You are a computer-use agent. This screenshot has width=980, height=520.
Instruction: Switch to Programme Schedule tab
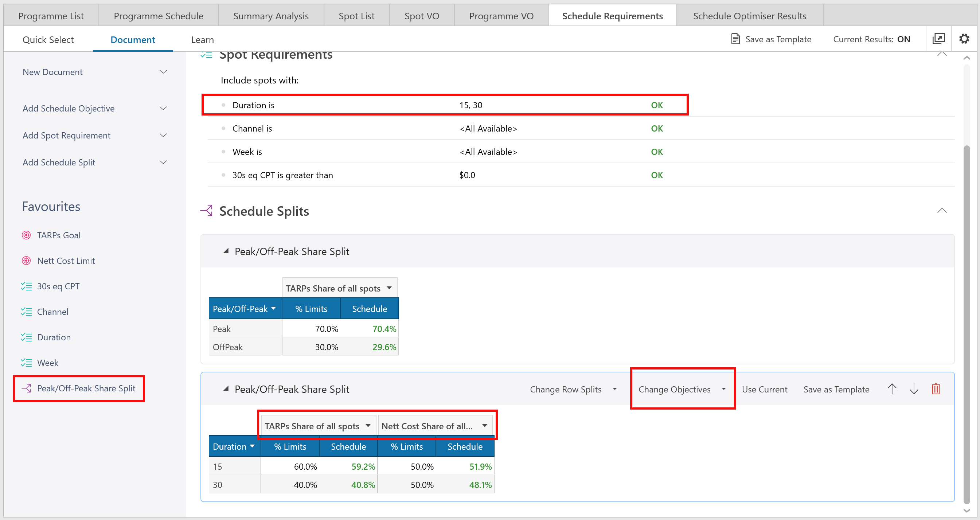pyautogui.click(x=158, y=16)
